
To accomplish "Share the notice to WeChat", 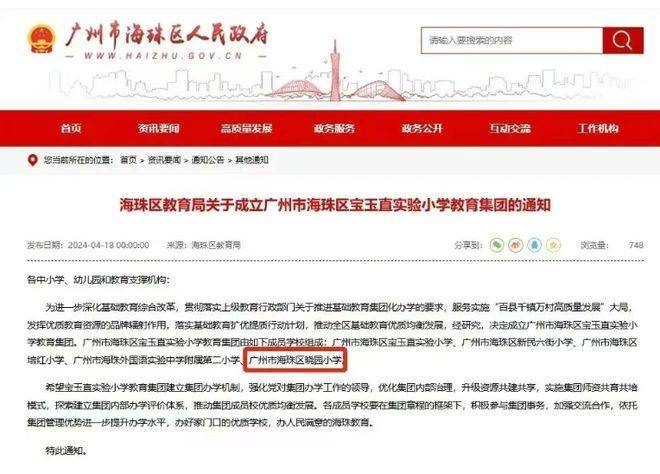I will point(497,245).
